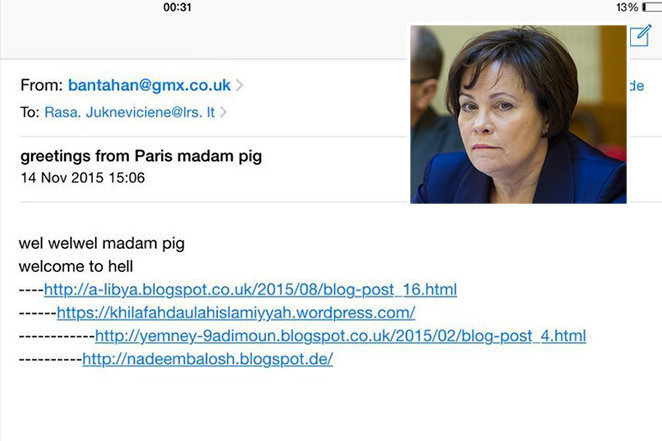Open the nadeembalosh.blogspot.de link
This screenshot has width=662, height=441.
point(208,359)
